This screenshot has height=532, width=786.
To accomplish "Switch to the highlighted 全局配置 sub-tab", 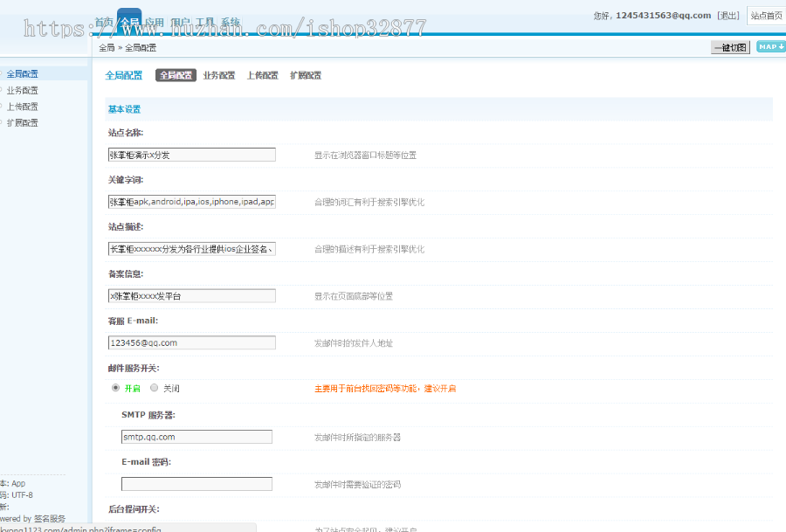I will point(176,75).
